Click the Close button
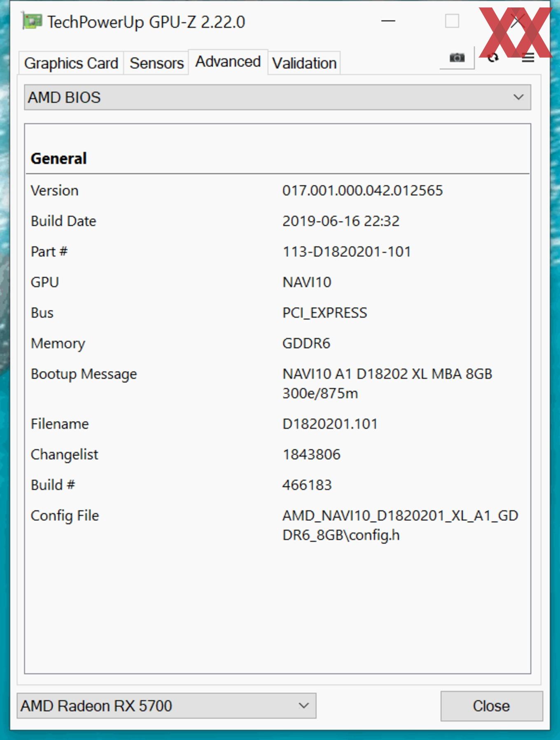The height and width of the screenshot is (740, 560). [492, 706]
